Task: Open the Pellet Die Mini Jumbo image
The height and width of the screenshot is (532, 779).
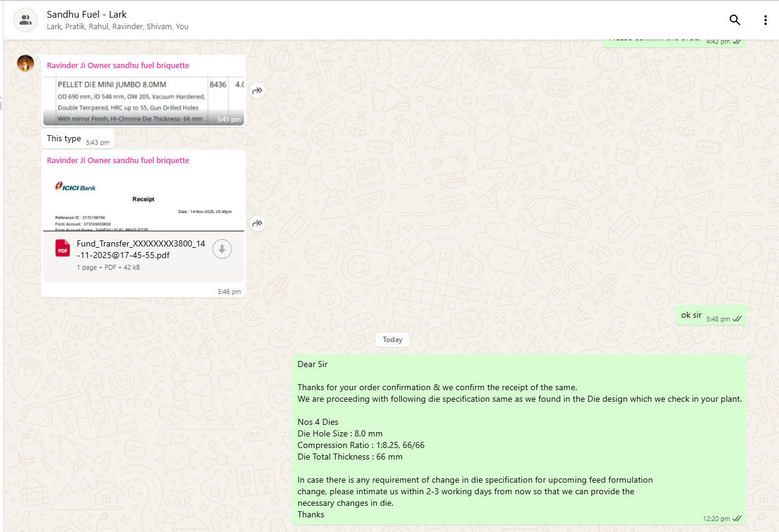Action: click(144, 100)
